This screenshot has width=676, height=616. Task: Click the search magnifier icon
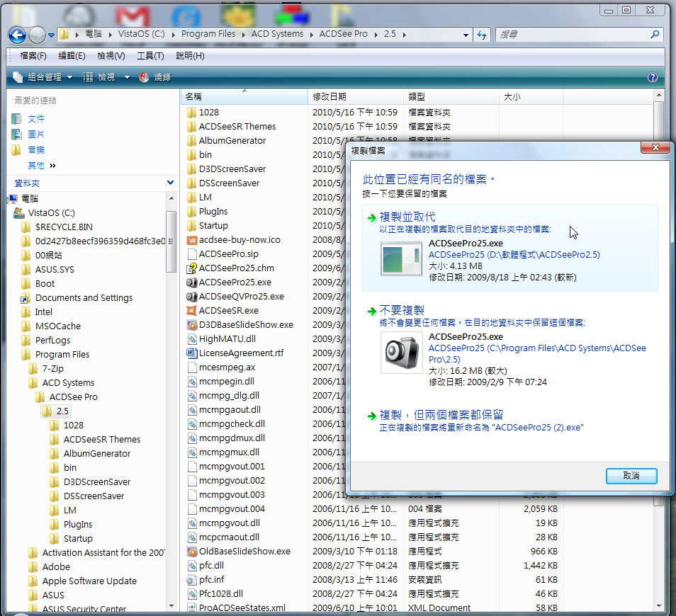click(655, 35)
